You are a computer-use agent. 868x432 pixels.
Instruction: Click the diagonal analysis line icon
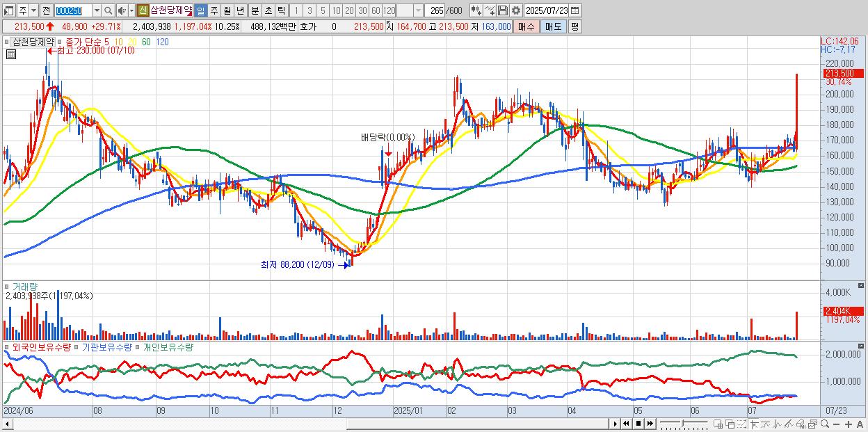pyautogui.click(x=789, y=424)
